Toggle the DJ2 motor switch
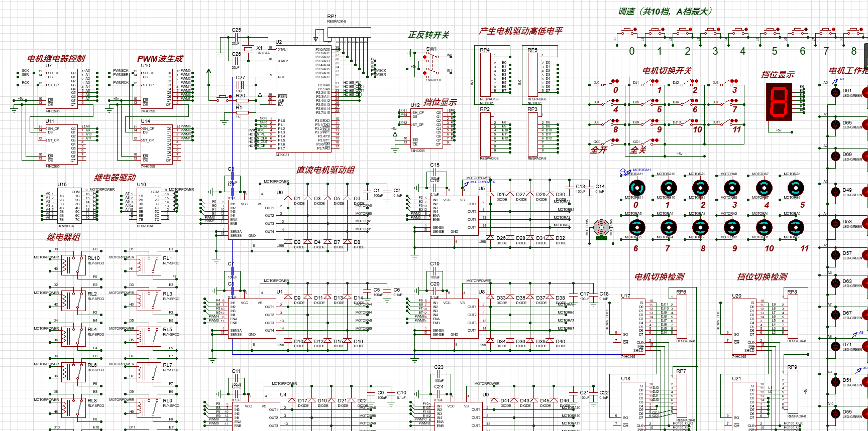The image size is (868, 431). pyautogui.click(x=690, y=83)
